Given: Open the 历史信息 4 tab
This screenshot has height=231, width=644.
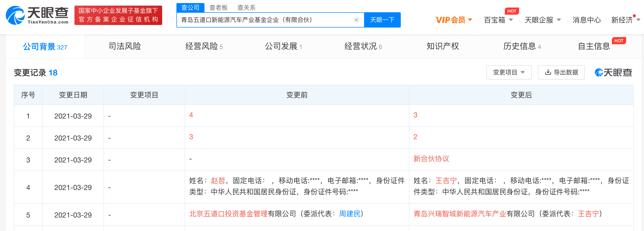Looking at the screenshot, I should pos(522,46).
